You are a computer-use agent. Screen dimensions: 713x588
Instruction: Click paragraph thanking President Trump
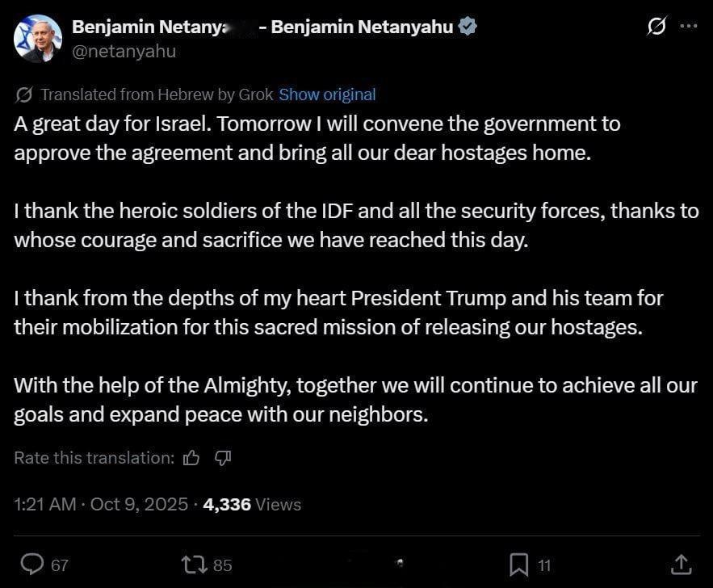[338, 312]
